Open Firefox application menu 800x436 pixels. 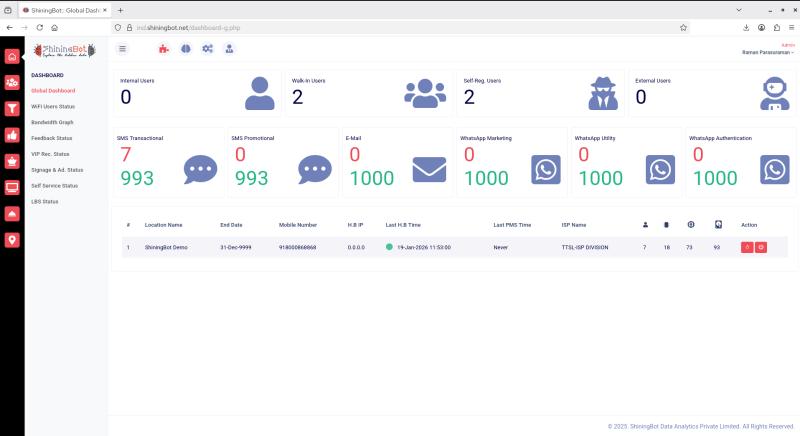[789, 28]
